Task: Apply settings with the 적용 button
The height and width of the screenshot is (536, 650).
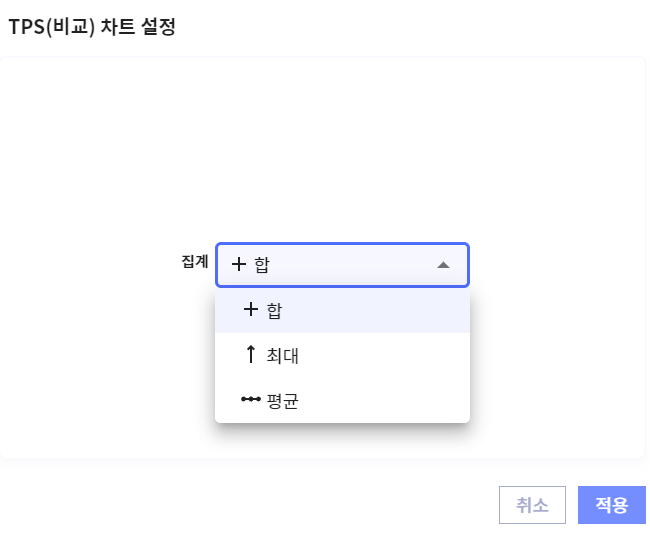Action: point(611,505)
